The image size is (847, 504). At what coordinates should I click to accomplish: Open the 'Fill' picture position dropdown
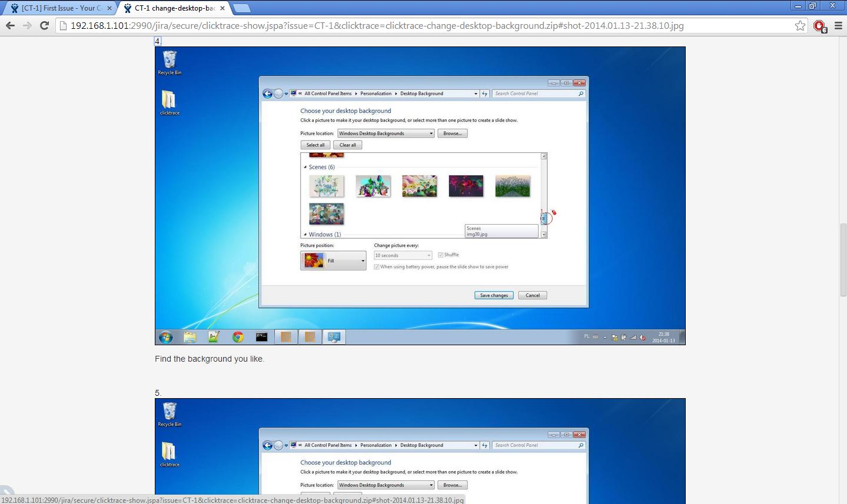(x=333, y=261)
